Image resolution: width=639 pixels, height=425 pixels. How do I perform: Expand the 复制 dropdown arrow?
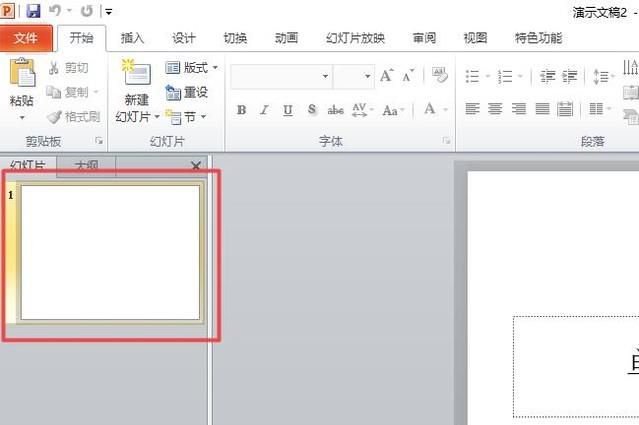(x=96, y=92)
